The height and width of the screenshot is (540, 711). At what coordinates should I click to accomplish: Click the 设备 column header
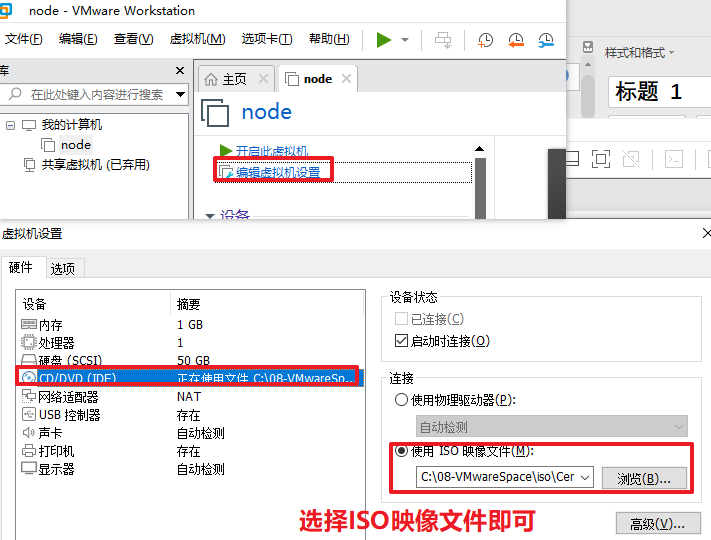94,304
